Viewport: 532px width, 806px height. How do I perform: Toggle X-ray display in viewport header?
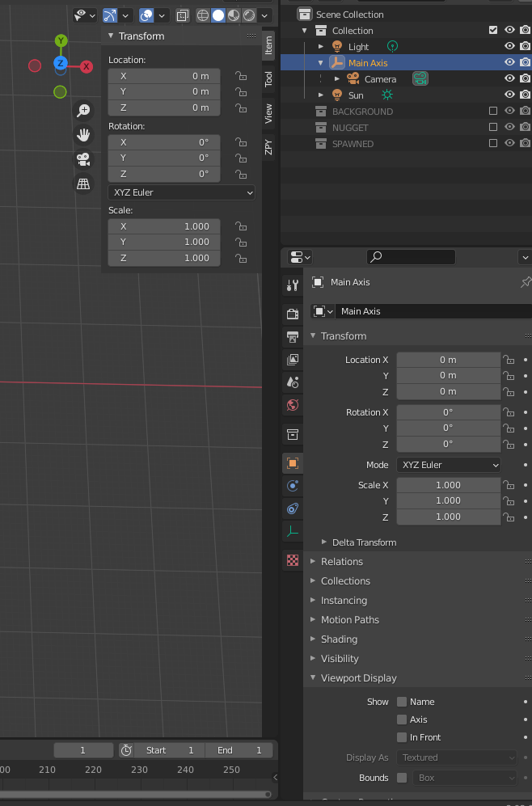(183, 15)
